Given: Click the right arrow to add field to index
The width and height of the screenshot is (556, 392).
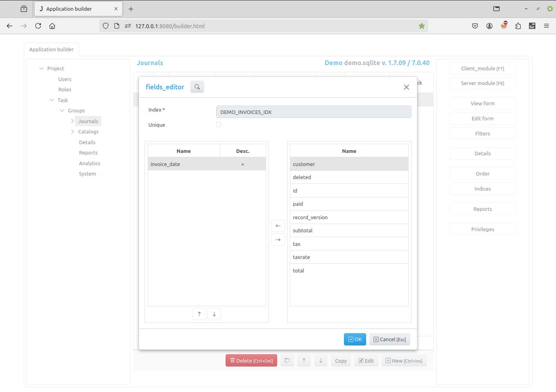Looking at the screenshot, I should [278, 239].
